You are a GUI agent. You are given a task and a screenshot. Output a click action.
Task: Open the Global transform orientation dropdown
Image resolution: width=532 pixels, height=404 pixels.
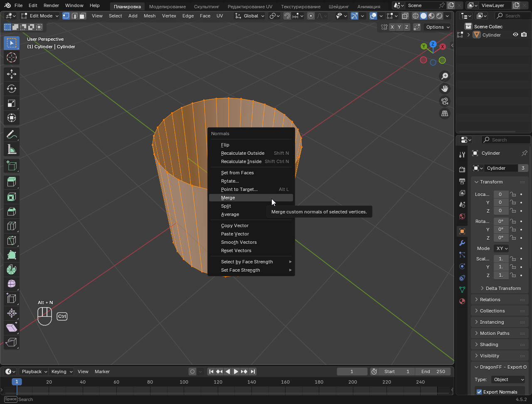250,16
